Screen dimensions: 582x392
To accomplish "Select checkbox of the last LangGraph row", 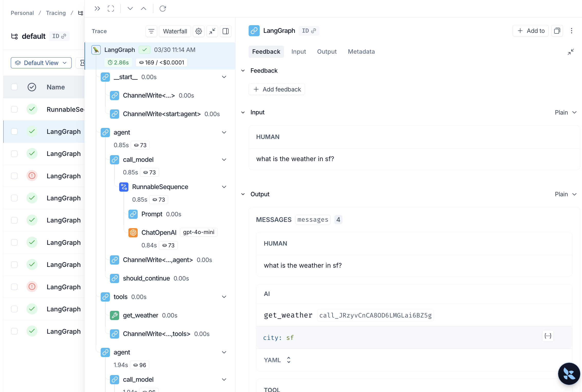I will coord(14,331).
